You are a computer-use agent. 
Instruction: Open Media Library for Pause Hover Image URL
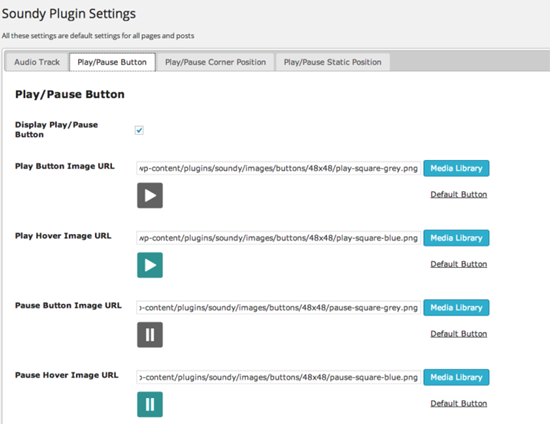click(456, 377)
